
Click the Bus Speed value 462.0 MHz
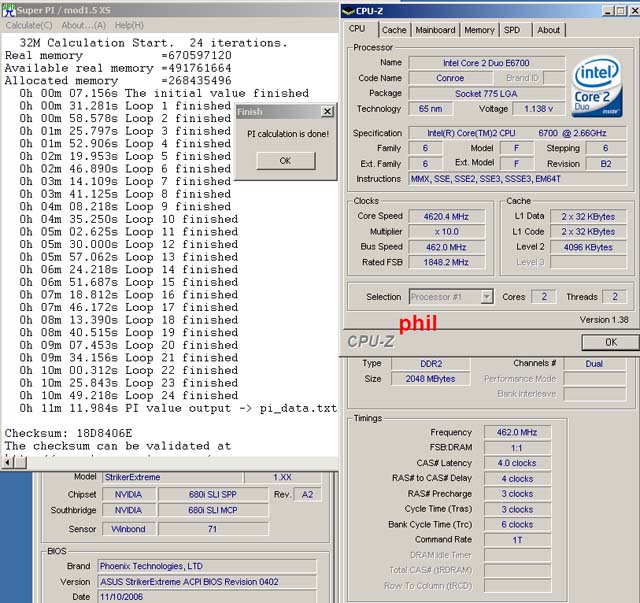(x=446, y=247)
